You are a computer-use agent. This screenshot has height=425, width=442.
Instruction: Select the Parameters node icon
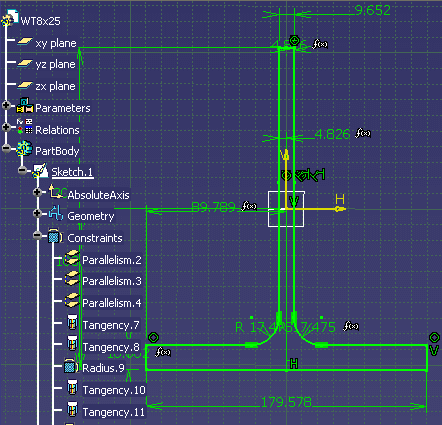pyautogui.click(x=25, y=106)
